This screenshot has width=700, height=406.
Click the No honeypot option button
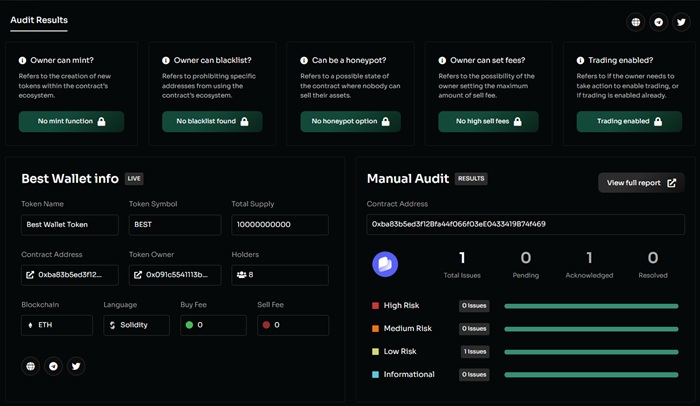(350, 121)
